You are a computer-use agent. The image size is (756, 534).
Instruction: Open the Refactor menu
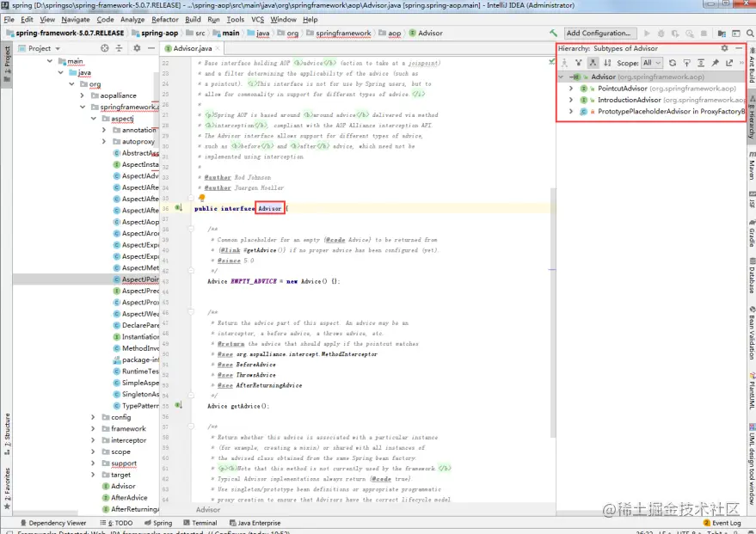point(165,19)
